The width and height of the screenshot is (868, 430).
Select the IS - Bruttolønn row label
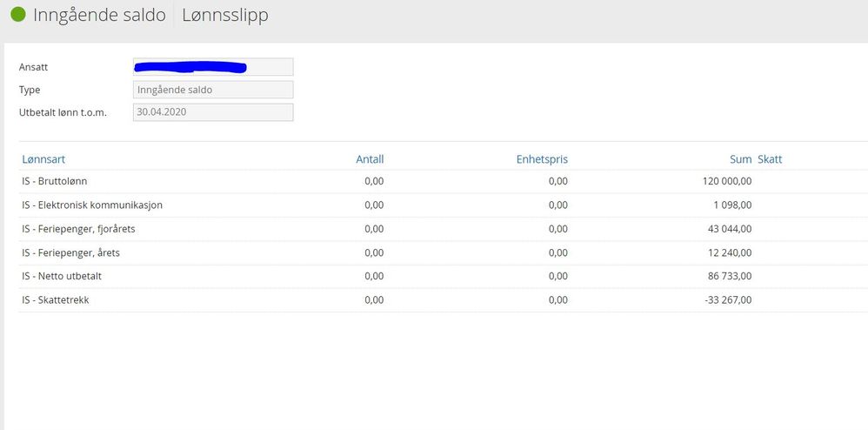click(x=55, y=181)
